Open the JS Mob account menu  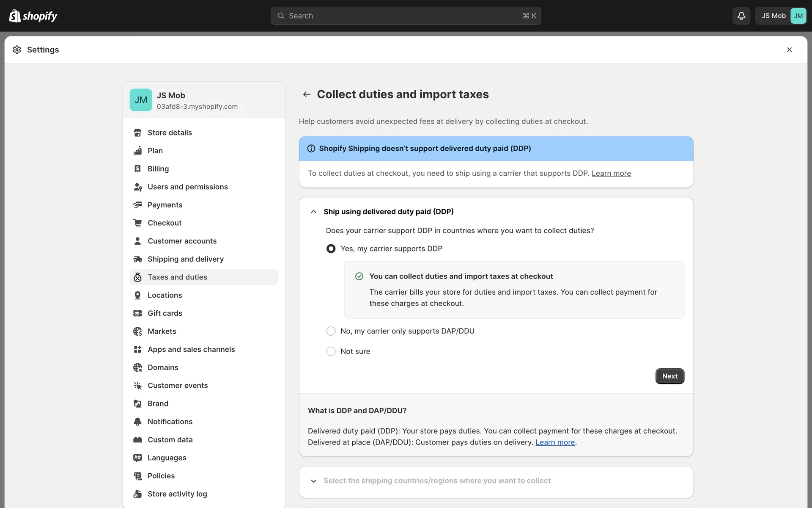(781, 16)
